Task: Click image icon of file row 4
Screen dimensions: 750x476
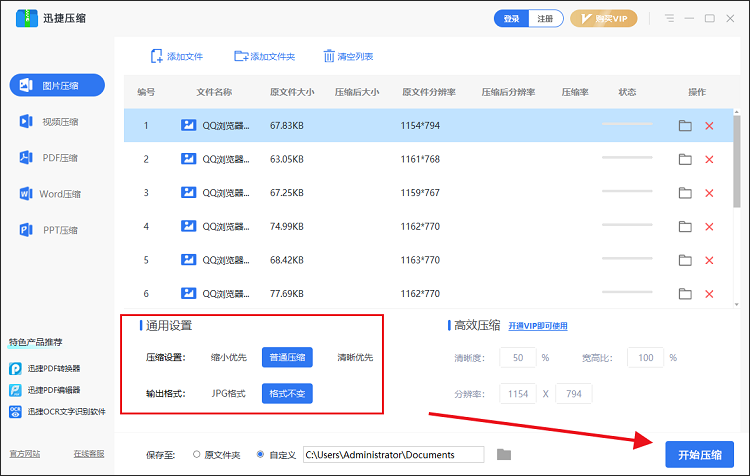Action: coord(188,226)
